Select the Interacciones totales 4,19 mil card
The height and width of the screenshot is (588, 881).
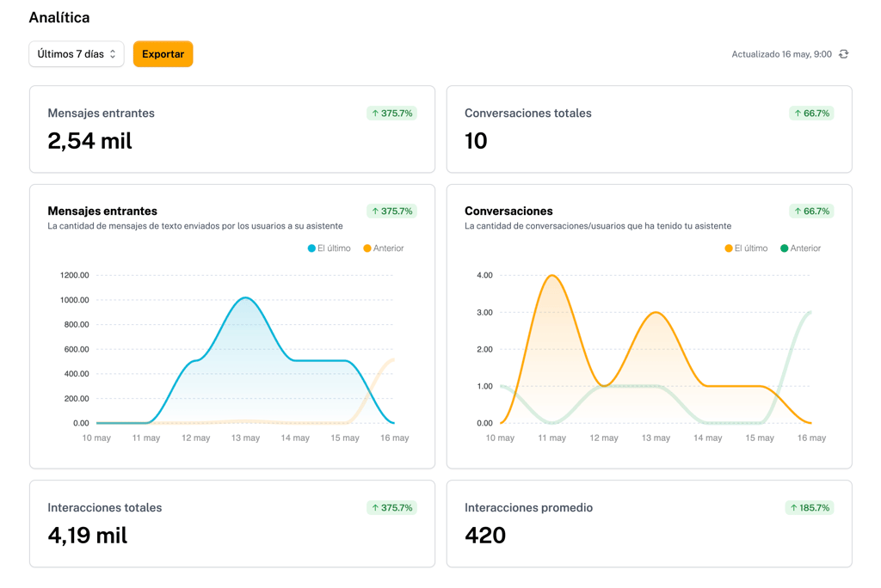[x=231, y=524]
